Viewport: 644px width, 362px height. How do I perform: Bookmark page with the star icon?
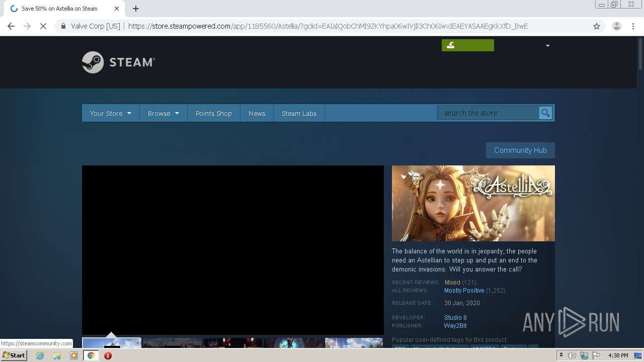[x=597, y=26]
